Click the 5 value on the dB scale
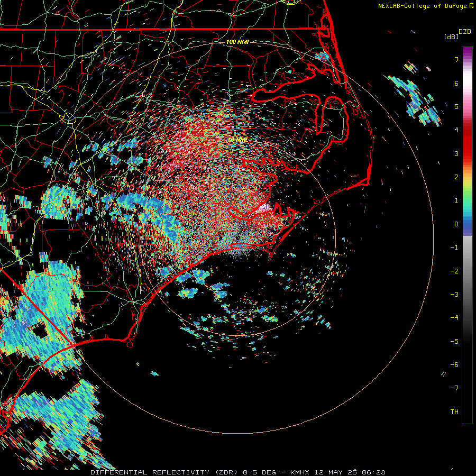This screenshot has height=476, width=476. pyautogui.click(x=456, y=106)
